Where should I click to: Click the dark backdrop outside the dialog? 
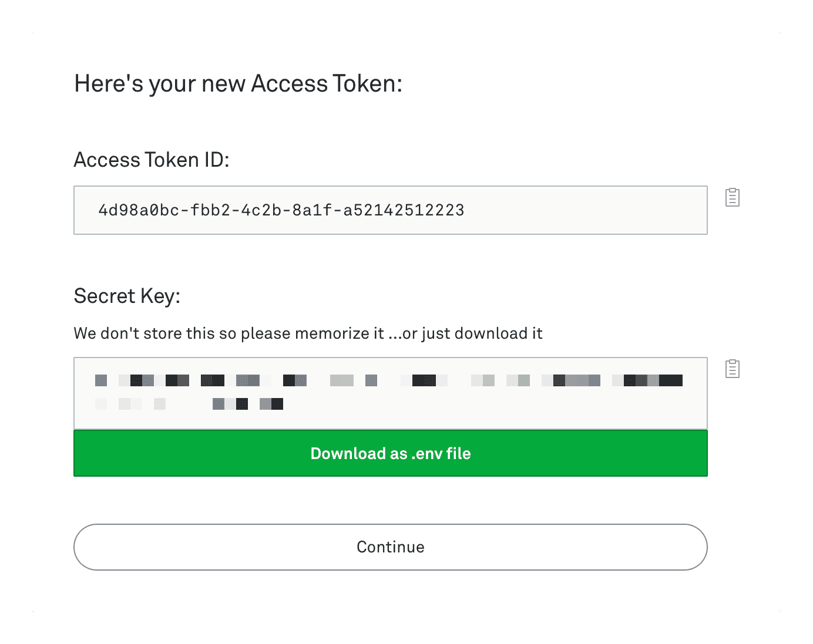(15, 322)
